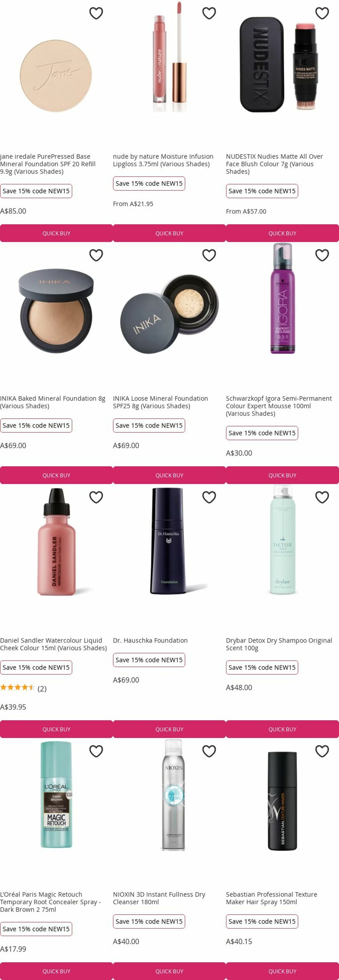
Task: Save NUDESTIX Nudies blush to wishlist
Action: 322,13
